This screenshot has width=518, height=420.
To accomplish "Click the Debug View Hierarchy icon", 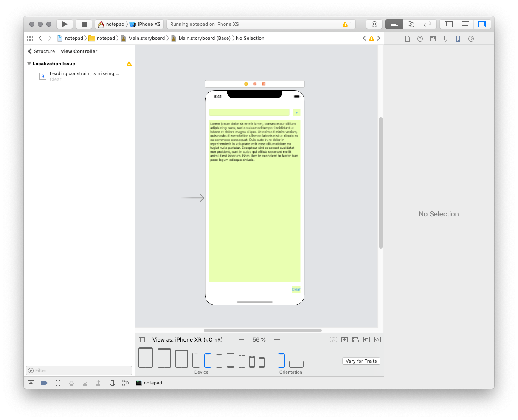I will (x=112, y=383).
